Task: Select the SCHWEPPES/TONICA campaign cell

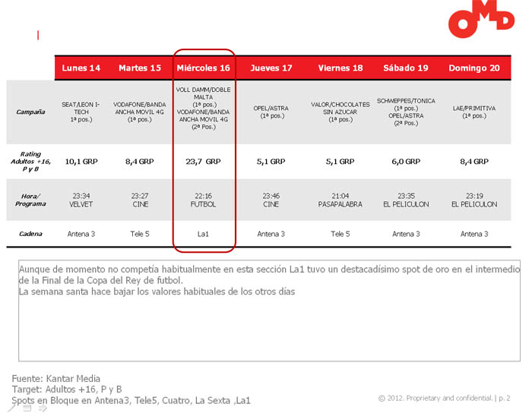Action: [x=406, y=112]
